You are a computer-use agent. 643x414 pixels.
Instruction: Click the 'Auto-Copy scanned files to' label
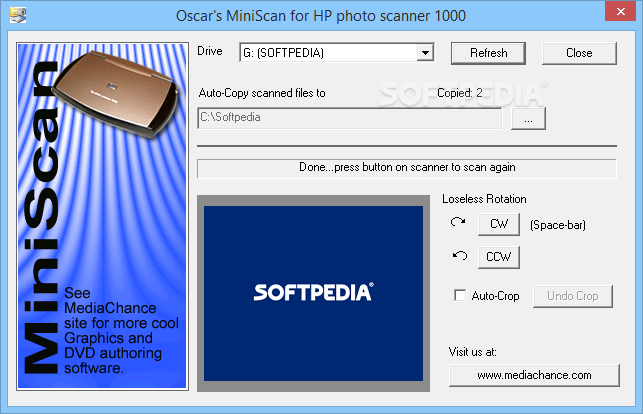[x=262, y=93]
